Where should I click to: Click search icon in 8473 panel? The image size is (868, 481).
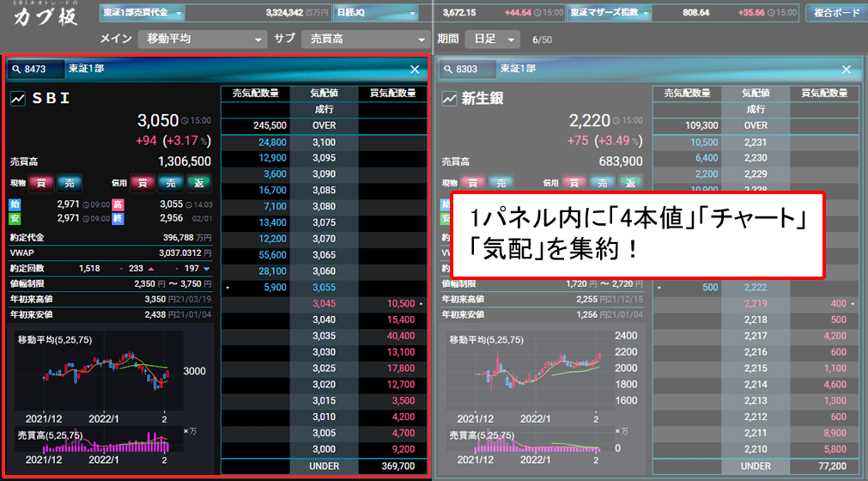(x=16, y=70)
